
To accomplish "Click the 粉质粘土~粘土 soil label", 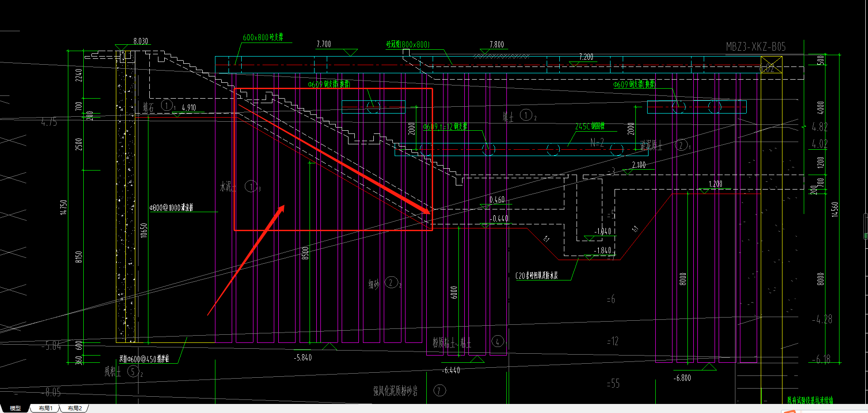I will pyautogui.click(x=452, y=343).
